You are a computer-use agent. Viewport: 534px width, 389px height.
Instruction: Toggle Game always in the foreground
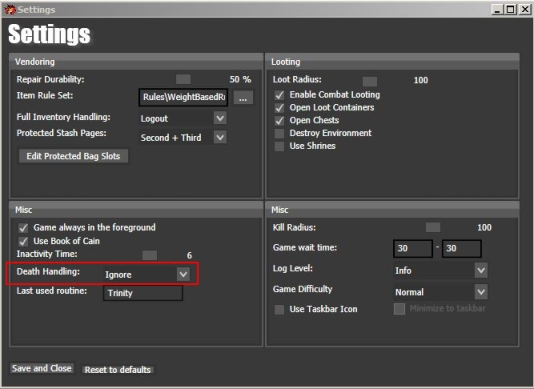point(23,228)
